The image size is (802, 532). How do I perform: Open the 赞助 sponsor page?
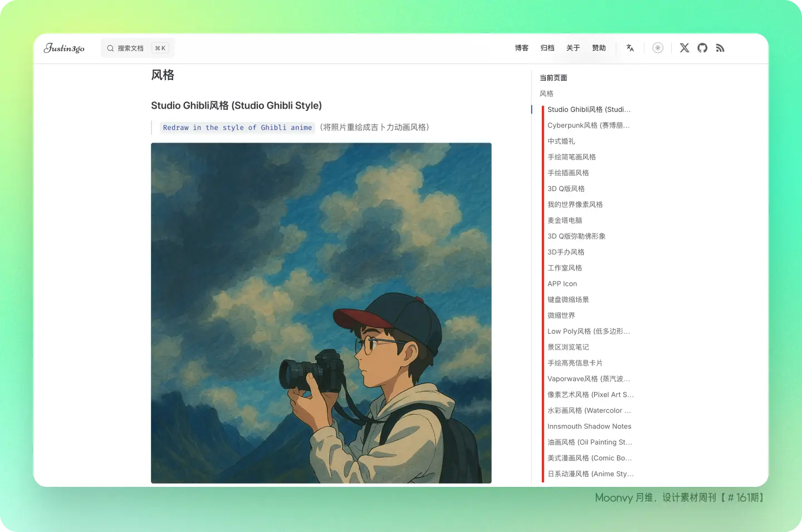(x=599, y=48)
